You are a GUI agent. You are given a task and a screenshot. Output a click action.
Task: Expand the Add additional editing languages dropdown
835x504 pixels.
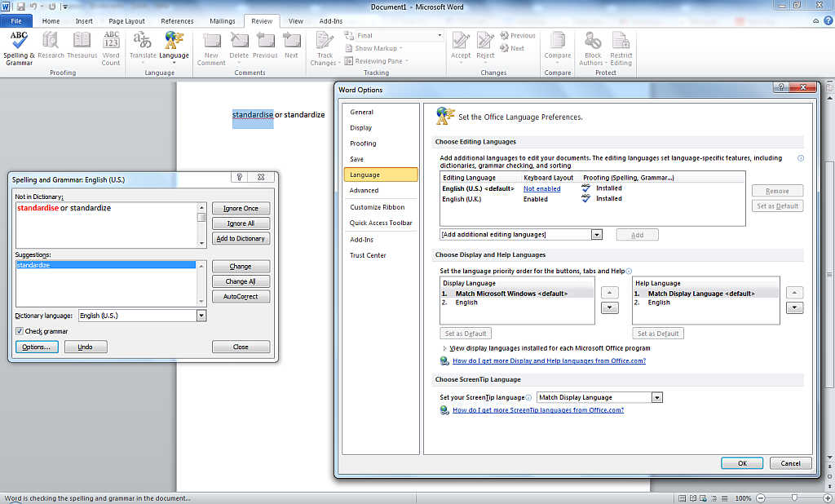point(596,235)
